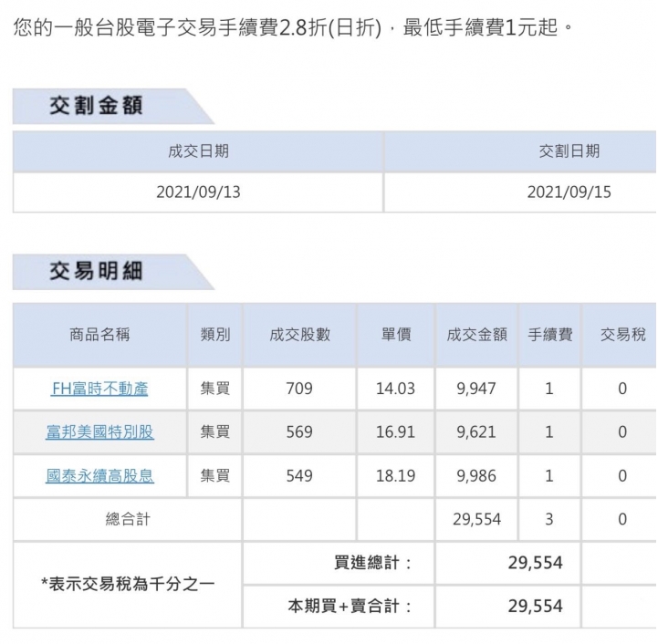
Task: Click the 買進總計 label
Action: [x=372, y=563]
